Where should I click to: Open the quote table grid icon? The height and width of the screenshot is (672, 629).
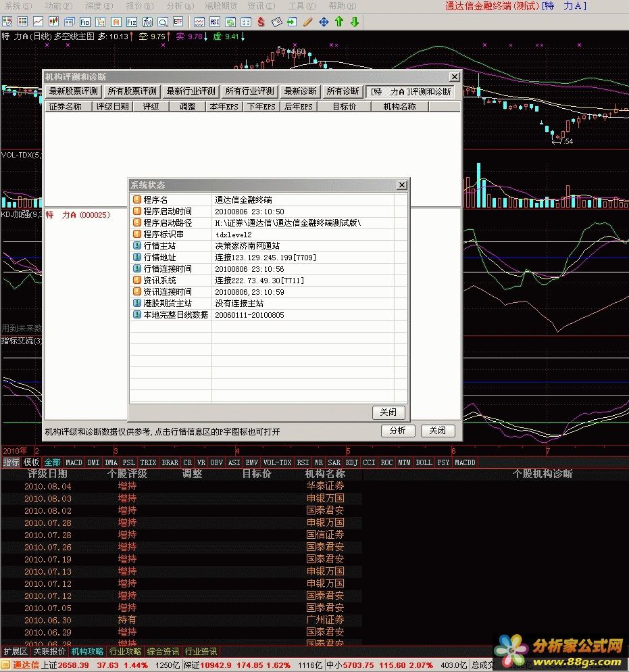[23, 22]
